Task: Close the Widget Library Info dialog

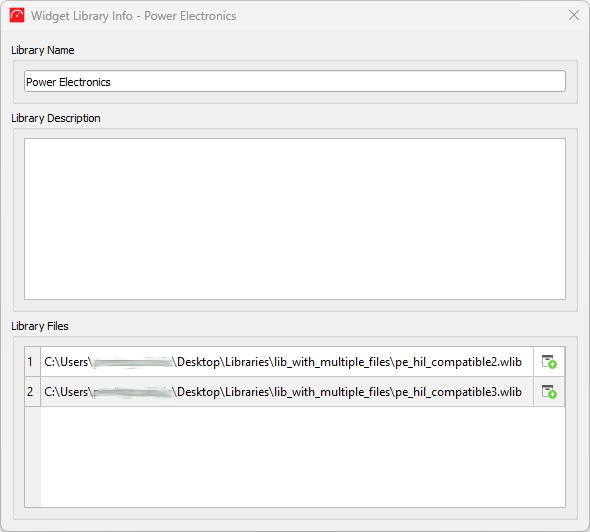Action: coord(574,15)
